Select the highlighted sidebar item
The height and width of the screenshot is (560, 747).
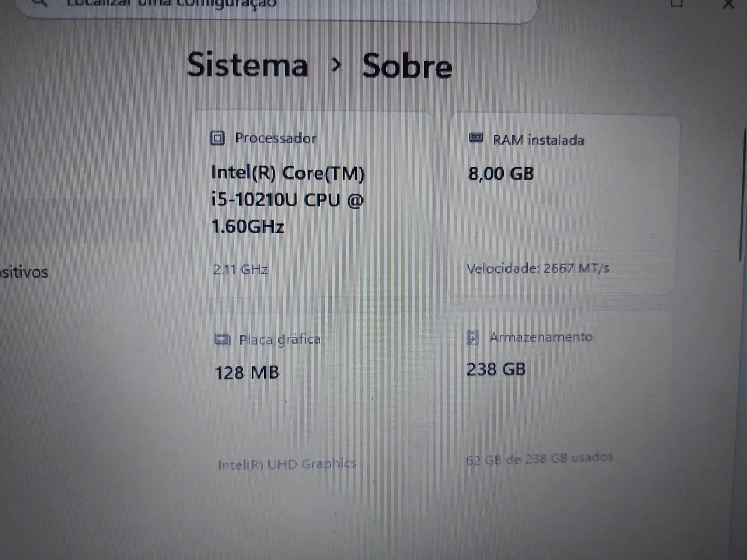tap(76, 220)
